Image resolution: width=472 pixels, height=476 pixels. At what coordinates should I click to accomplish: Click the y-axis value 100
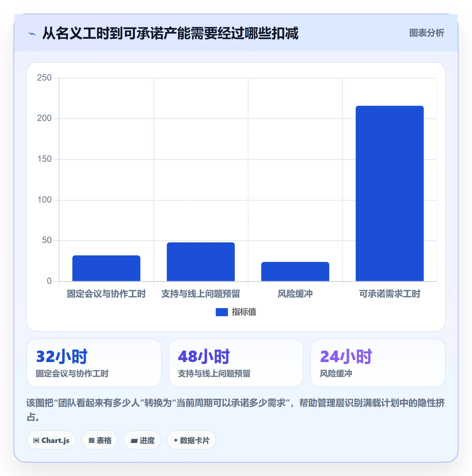[44, 200]
